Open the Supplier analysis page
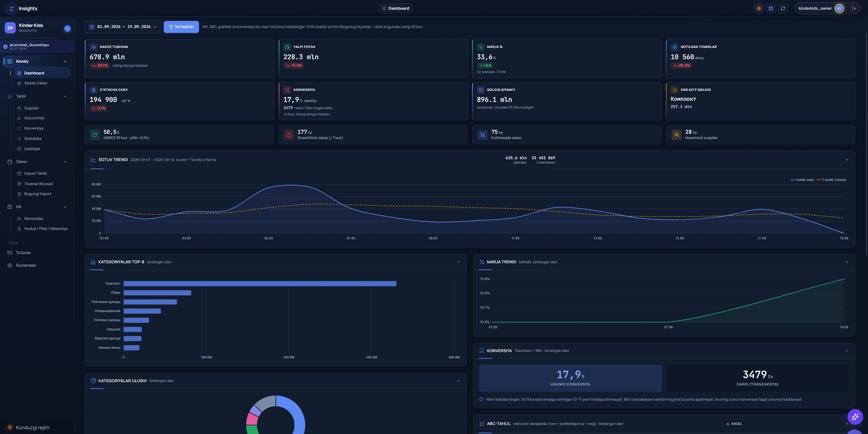Viewport: 868px width, 434px height. click(42, 108)
